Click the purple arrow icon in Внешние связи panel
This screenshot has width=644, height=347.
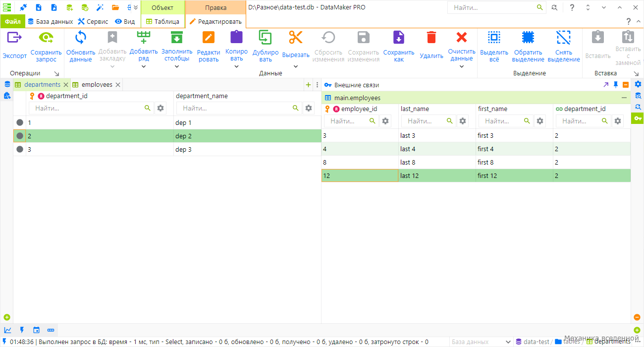pos(606,85)
